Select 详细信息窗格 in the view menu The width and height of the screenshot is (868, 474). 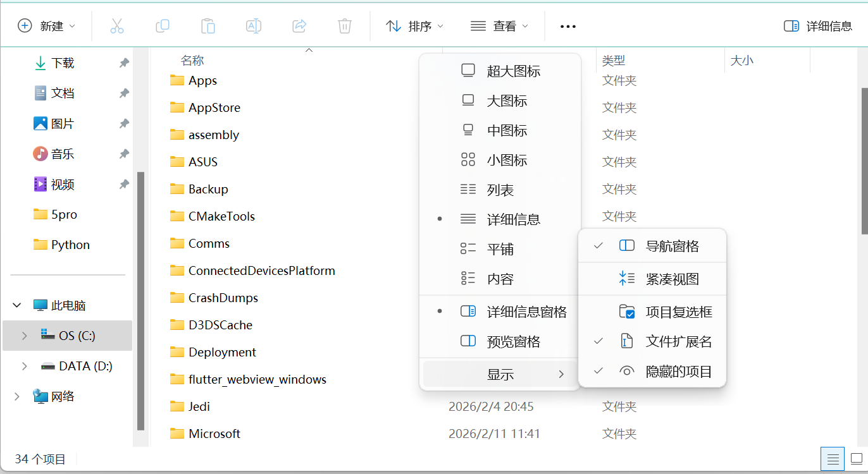[x=500, y=312]
